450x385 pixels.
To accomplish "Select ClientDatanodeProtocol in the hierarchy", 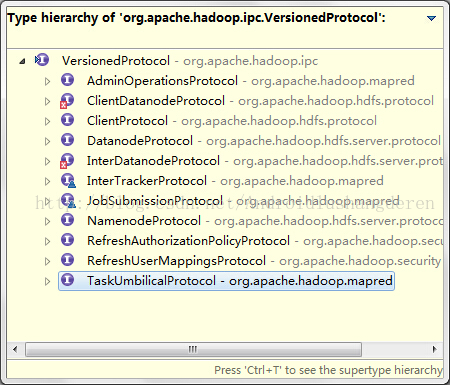I will 260,101.
